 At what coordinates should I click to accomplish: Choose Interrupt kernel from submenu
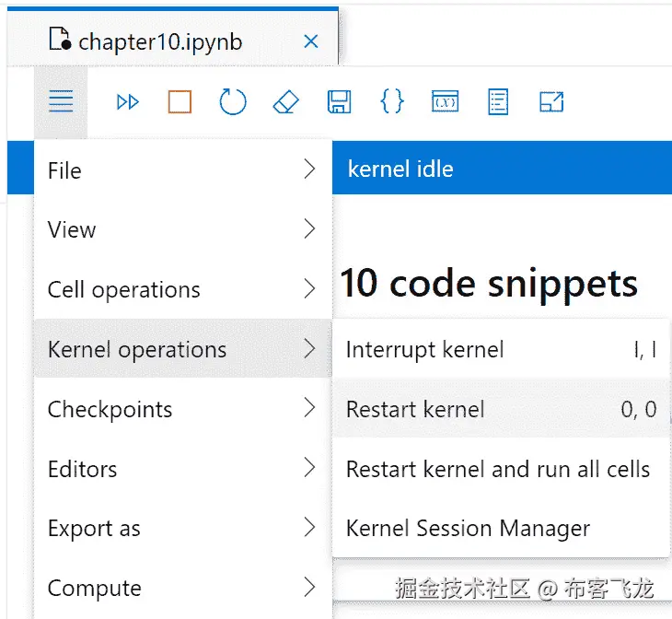coord(501,349)
